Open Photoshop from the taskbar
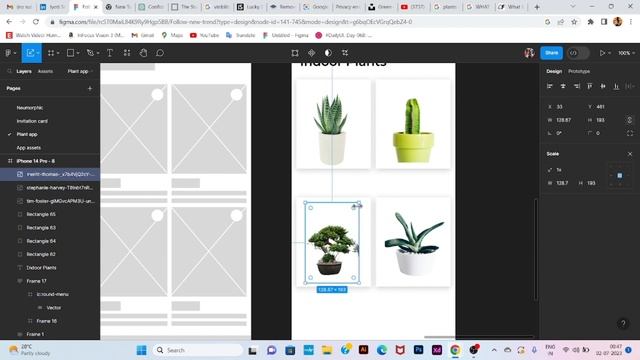Screen dimensions: 640x360 tap(418, 350)
